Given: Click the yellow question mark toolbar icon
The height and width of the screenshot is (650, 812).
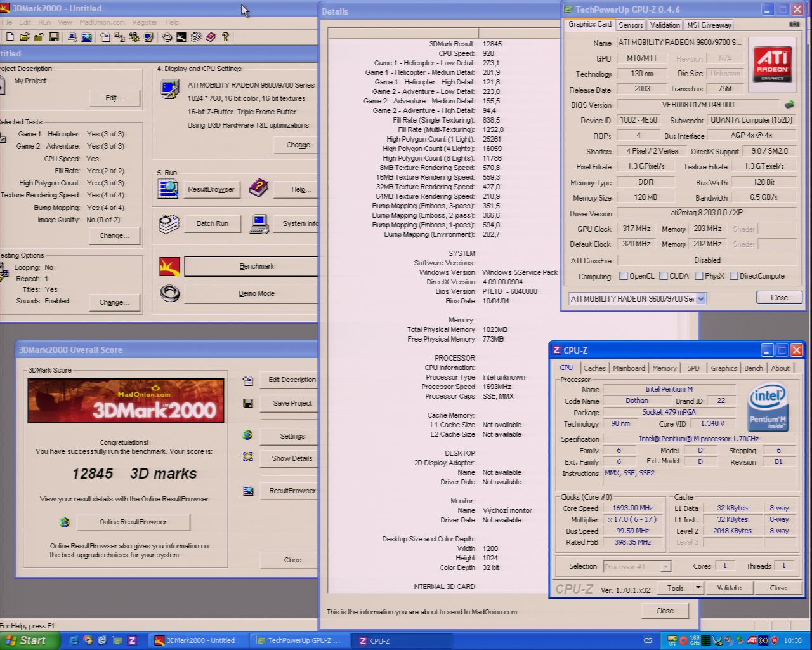Looking at the screenshot, I should [225, 37].
